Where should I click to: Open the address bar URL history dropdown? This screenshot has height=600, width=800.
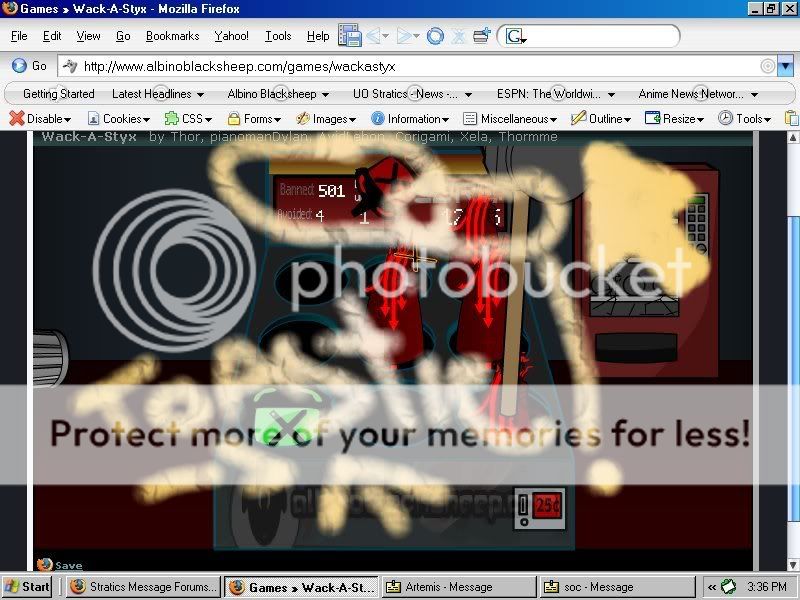tap(785, 66)
